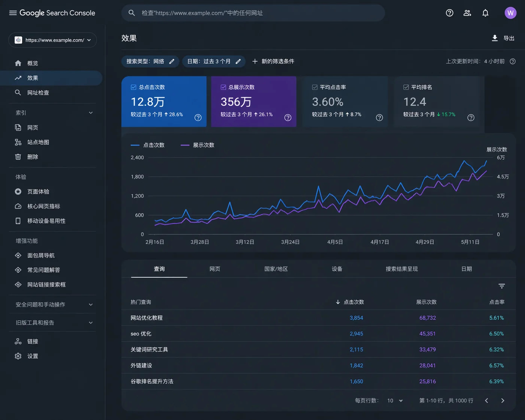Add 新的筛选条件 filter

[273, 61]
